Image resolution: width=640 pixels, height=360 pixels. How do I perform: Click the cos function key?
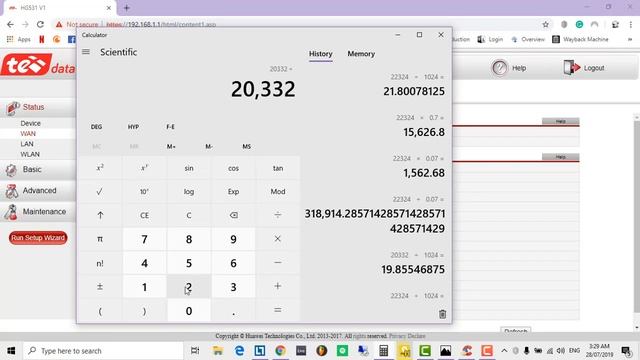point(233,168)
